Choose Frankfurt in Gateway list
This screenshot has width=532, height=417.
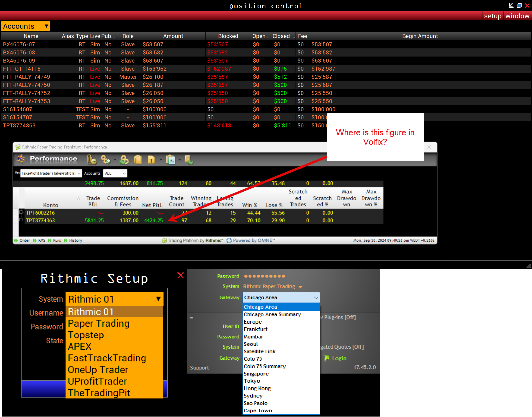pos(281,329)
